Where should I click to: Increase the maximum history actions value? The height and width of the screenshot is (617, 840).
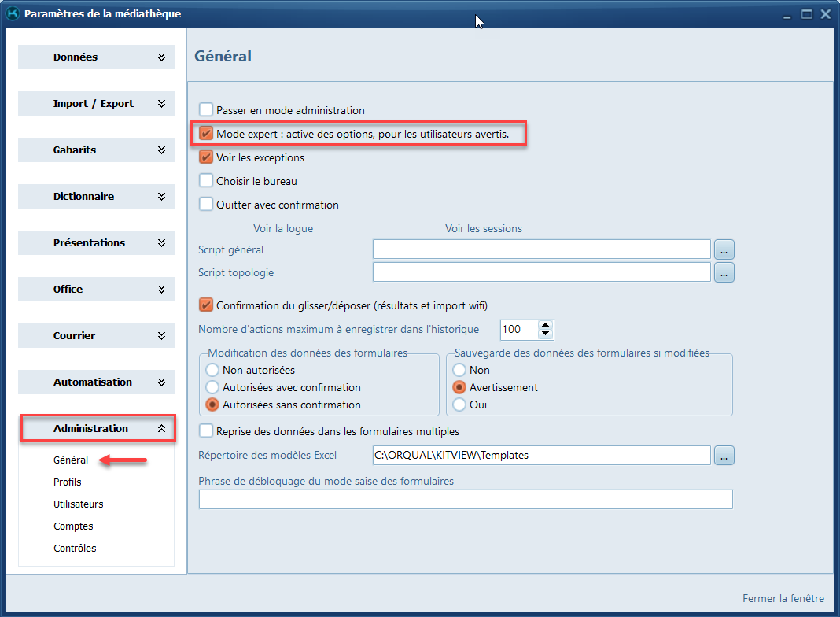pos(545,325)
